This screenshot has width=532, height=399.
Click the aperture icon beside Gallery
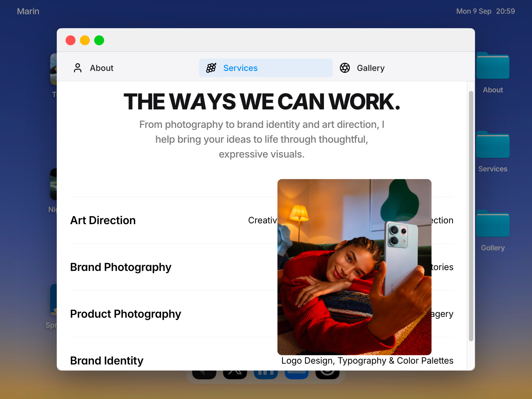click(345, 68)
